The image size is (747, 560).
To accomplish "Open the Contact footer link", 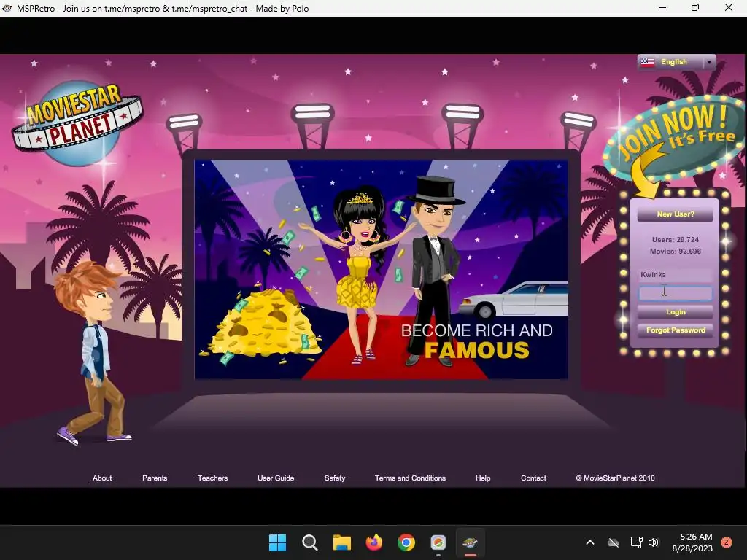I will (x=533, y=478).
